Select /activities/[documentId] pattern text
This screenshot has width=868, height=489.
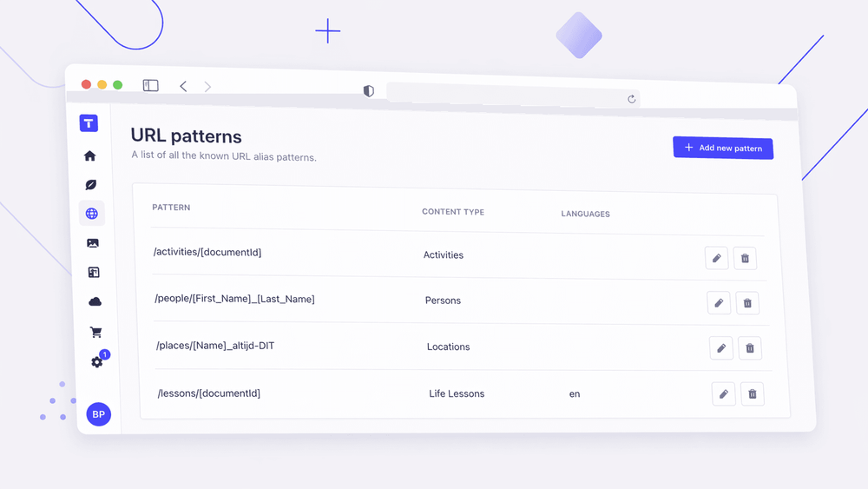tap(207, 252)
